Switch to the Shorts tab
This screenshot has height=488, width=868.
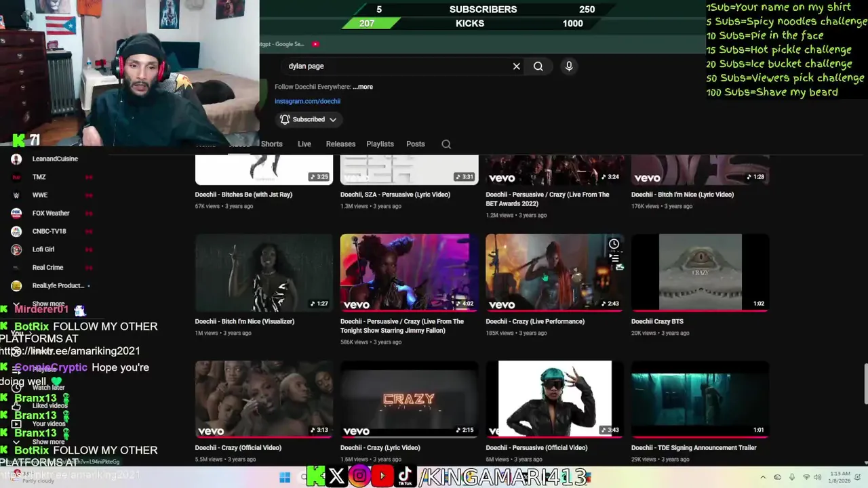tap(271, 144)
